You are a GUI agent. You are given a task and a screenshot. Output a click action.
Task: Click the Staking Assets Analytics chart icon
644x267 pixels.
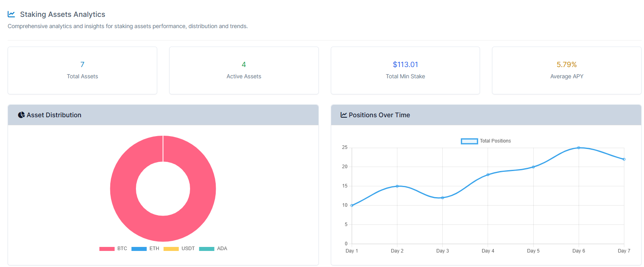(x=11, y=14)
